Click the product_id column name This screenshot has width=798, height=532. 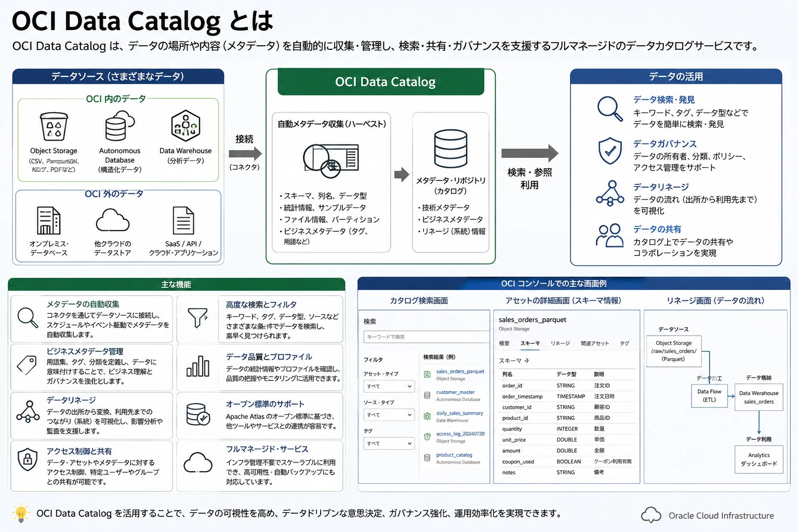click(x=515, y=418)
